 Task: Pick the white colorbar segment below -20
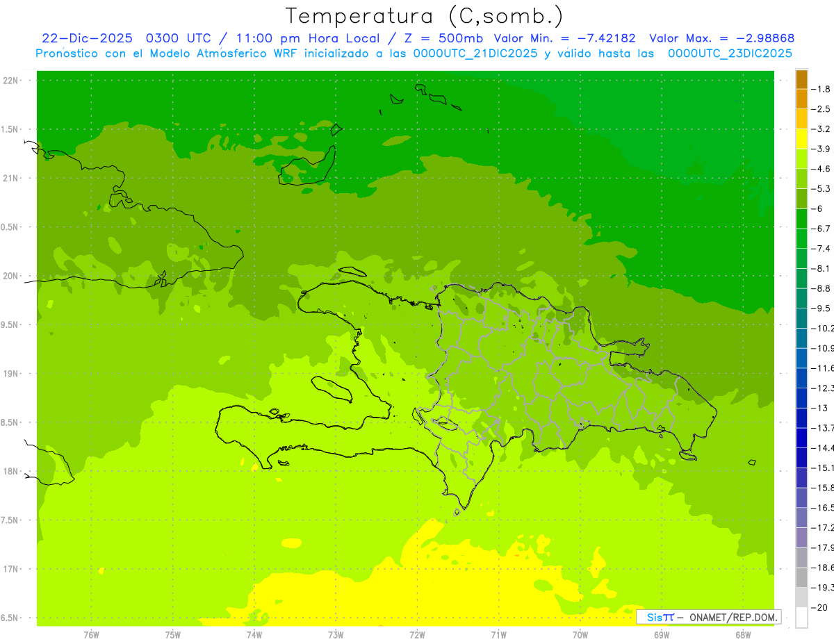pyautogui.click(x=801, y=618)
